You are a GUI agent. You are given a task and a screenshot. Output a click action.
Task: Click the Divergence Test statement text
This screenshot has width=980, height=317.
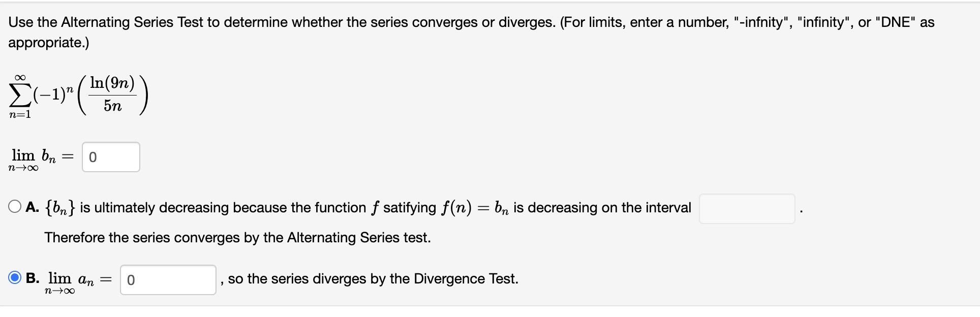370,278
